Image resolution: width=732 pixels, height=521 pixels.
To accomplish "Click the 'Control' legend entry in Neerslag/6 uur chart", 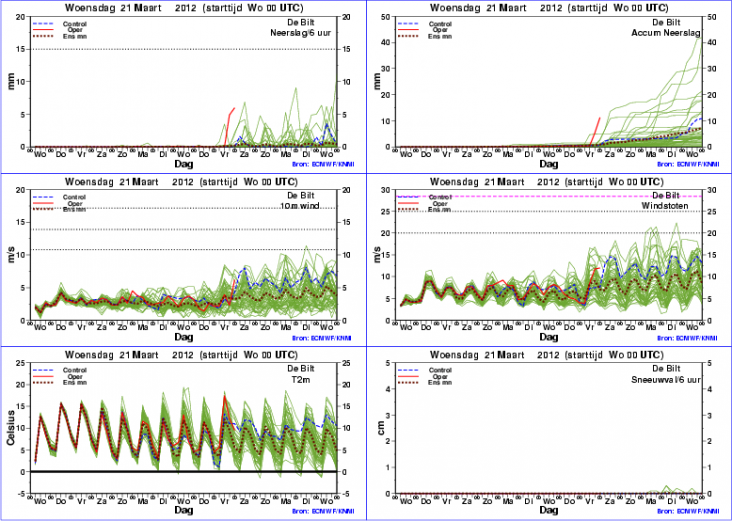I will tap(75, 24).
